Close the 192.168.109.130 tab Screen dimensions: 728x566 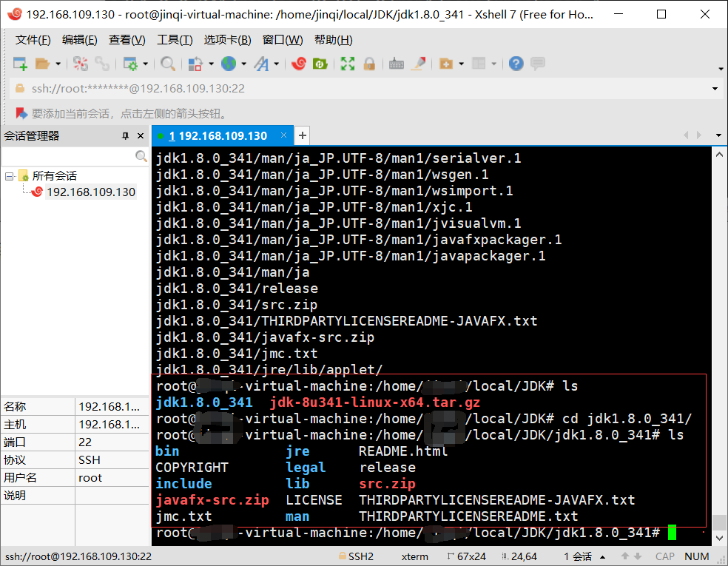pos(283,135)
